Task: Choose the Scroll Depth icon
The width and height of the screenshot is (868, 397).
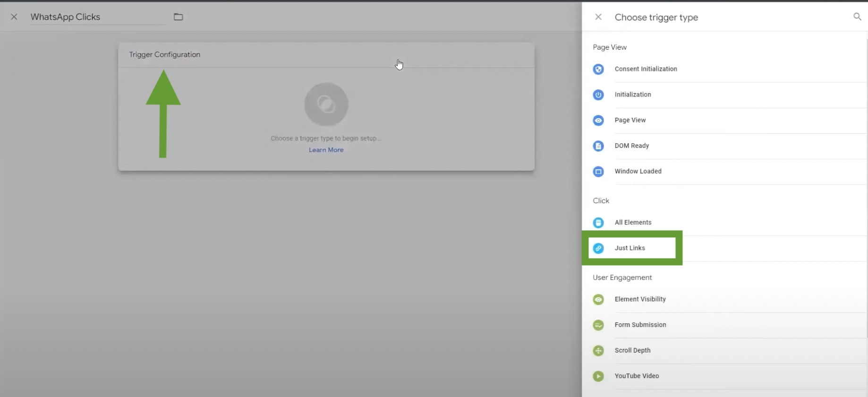Action: [x=598, y=351]
